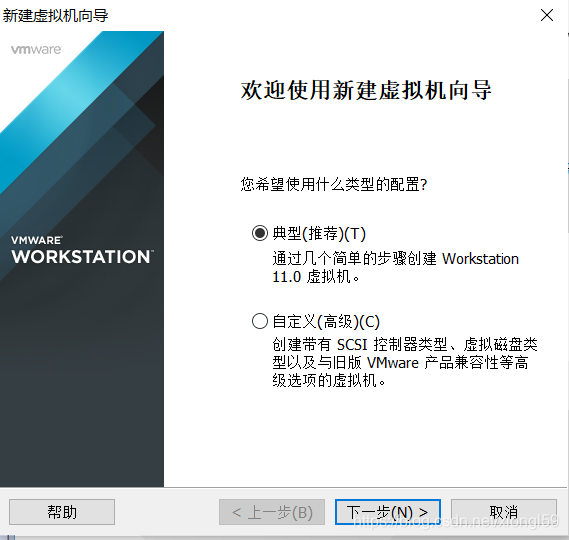Click the VMWARE WORKSTATION banner text
This screenshot has height=540, width=569.
pos(82,250)
